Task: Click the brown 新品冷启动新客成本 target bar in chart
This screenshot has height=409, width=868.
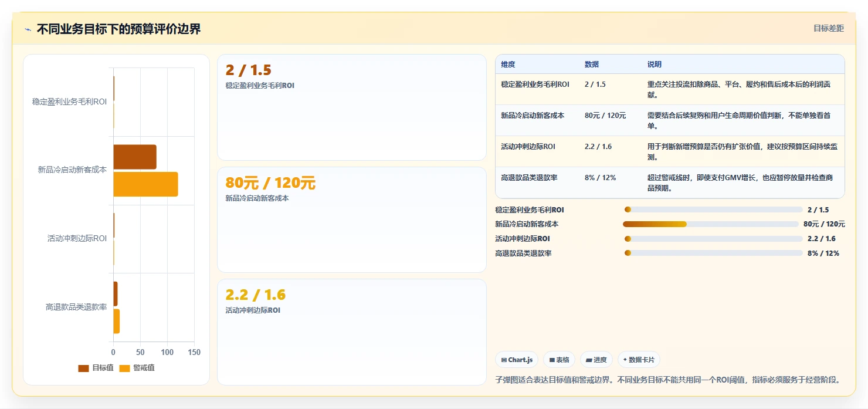Action: (x=135, y=157)
